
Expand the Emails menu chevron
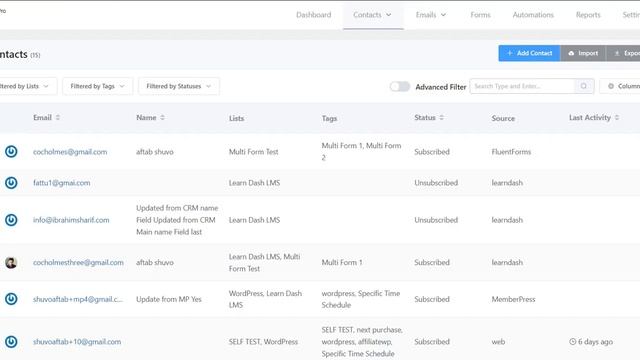(x=443, y=15)
